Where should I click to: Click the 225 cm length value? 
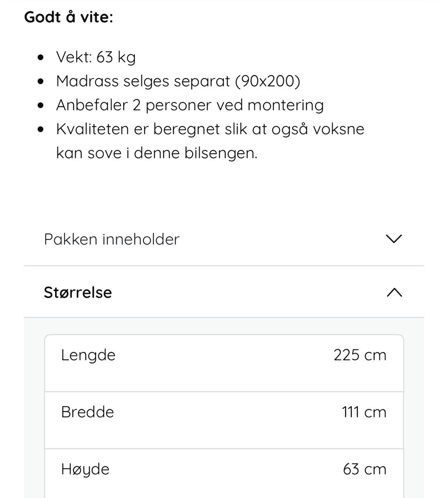click(360, 355)
